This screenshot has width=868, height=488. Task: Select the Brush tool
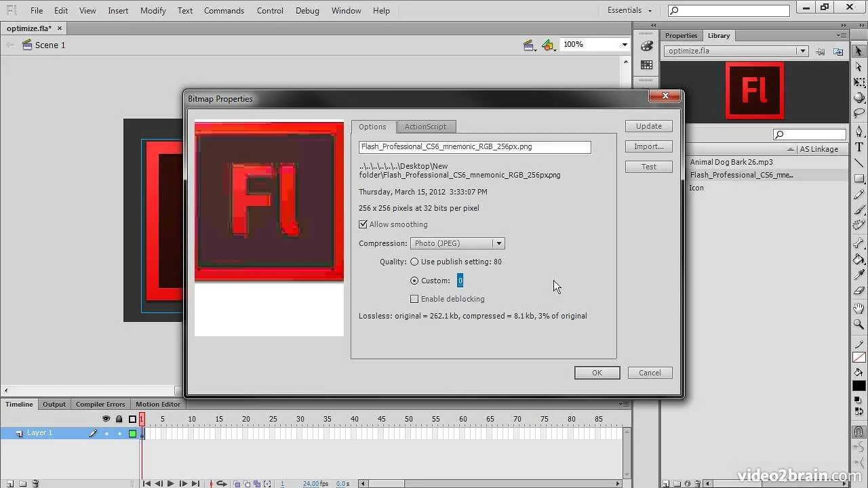859,210
